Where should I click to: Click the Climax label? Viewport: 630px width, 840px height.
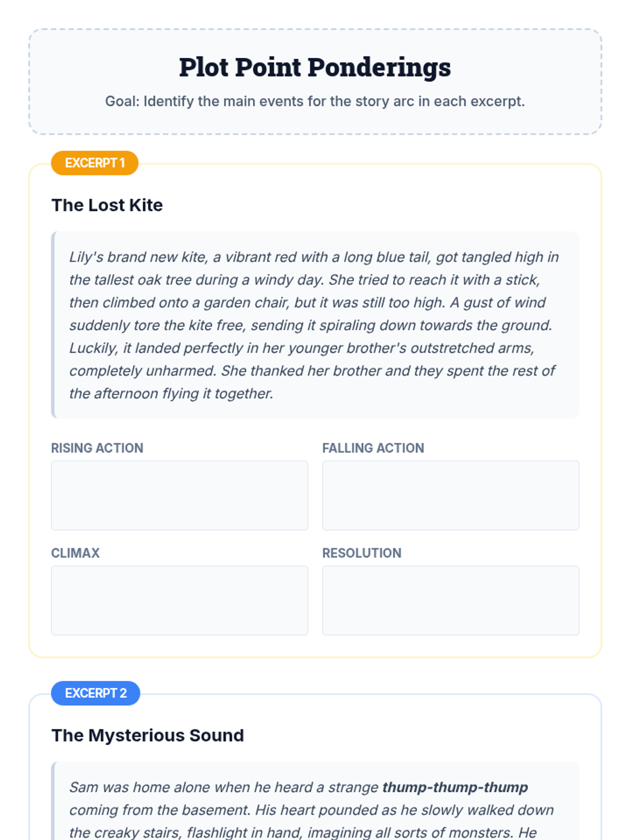[75, 553]
